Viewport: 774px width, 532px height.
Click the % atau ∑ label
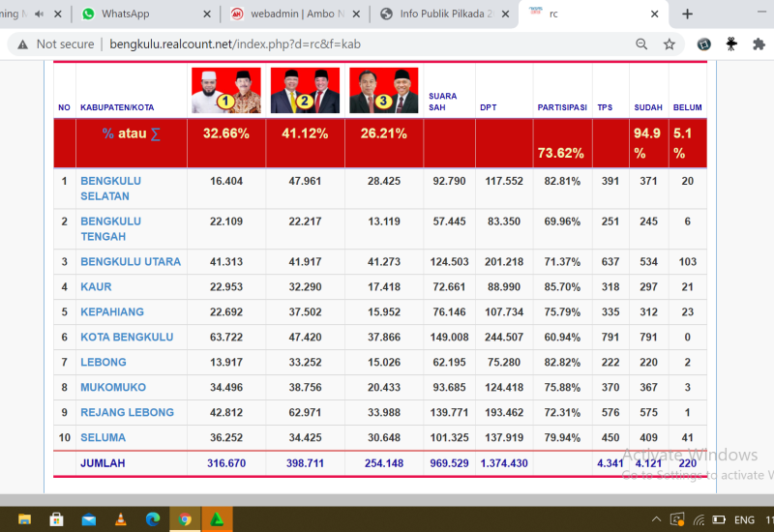tap(132, 133)
